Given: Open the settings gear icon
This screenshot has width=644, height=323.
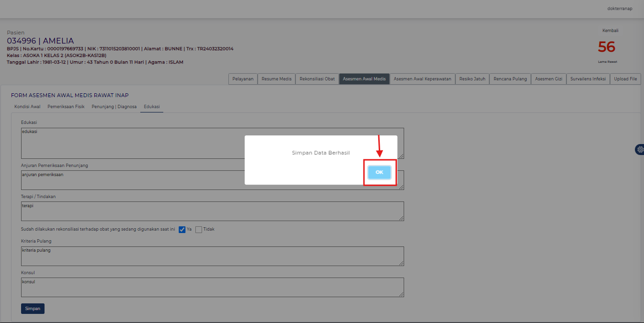Looking at the screenshot, I should 640,149.
